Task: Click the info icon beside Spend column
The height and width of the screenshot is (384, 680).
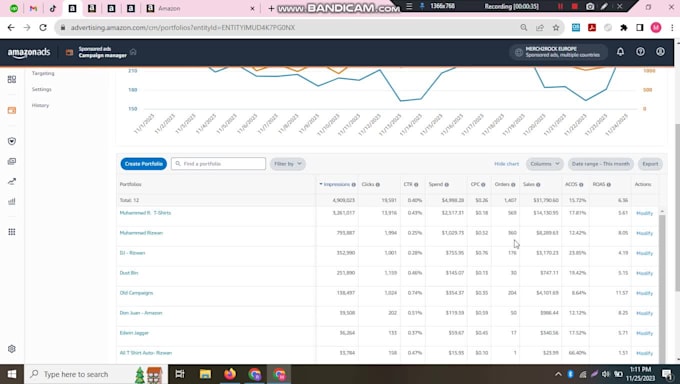Action: pyautogui.click(x=447, y=184)
